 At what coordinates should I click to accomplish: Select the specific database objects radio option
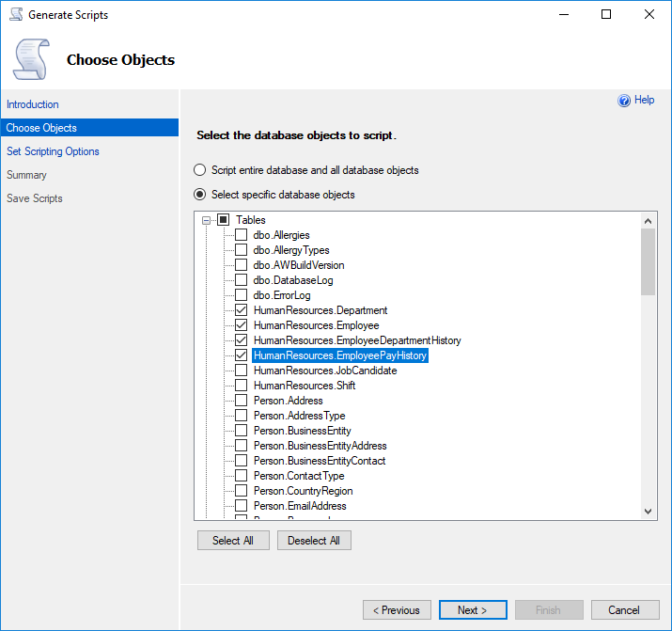(x=199, y=195)
